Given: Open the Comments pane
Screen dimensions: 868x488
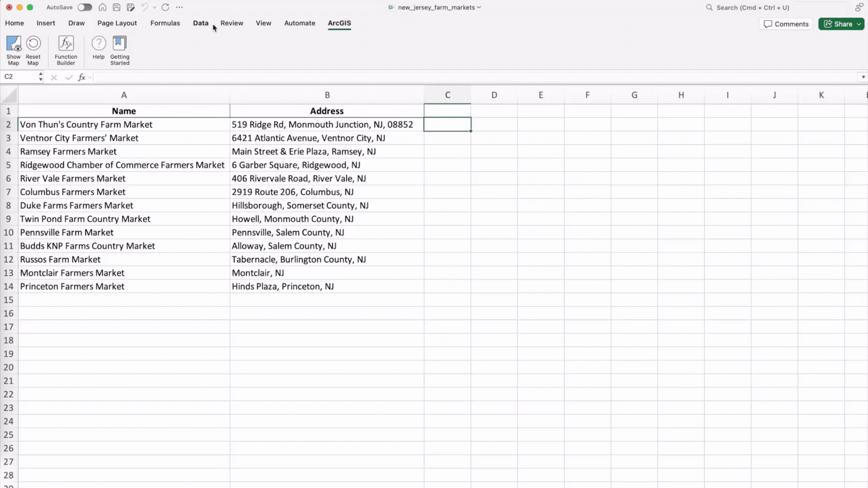Looking at the screenshot, I should (x=786, y=24).
